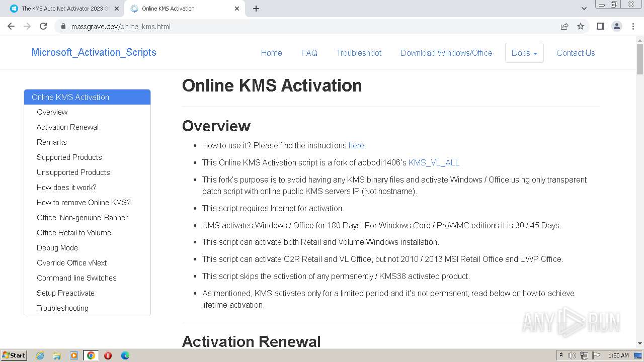The image size is (644, 362).
Task: Open the FAQ page
Action: [309, 53]
